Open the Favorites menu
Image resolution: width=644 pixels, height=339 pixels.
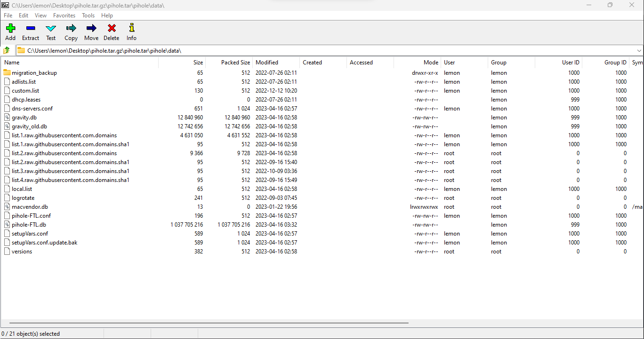point(64,16)
